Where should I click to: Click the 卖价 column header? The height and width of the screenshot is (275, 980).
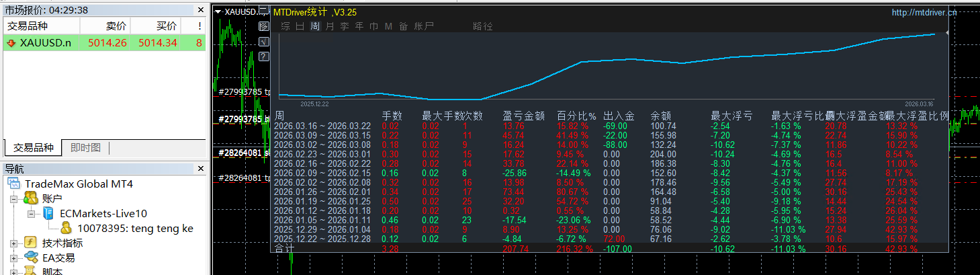(116, 26)
